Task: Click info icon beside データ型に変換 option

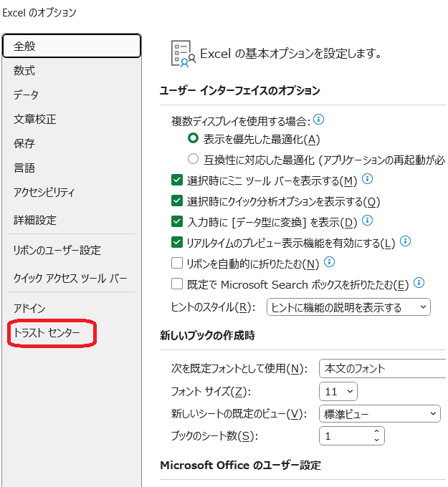Action: [368, 221]
